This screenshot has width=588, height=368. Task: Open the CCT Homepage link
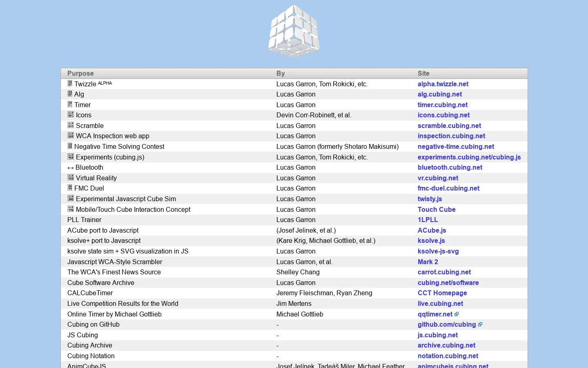(x=442, y=293)
